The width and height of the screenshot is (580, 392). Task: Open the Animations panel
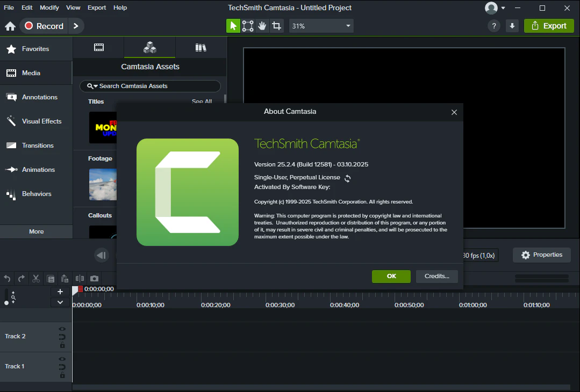click(x=36, y=170)
